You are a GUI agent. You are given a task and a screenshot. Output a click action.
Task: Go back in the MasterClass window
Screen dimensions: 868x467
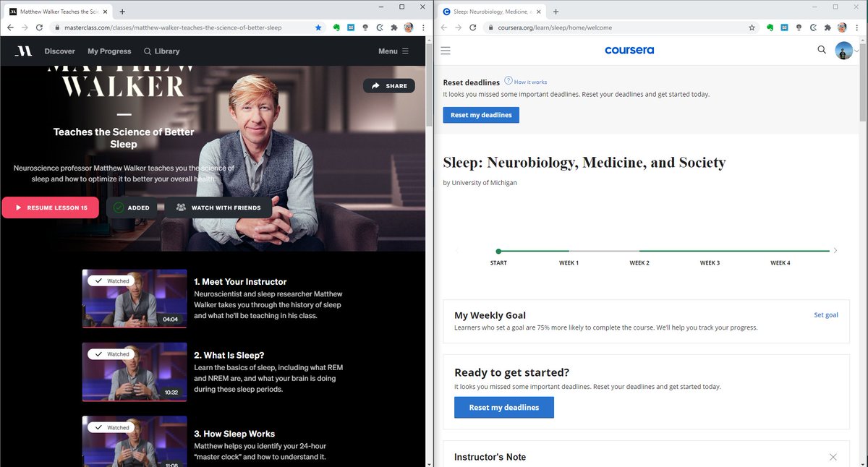[11, 27]
